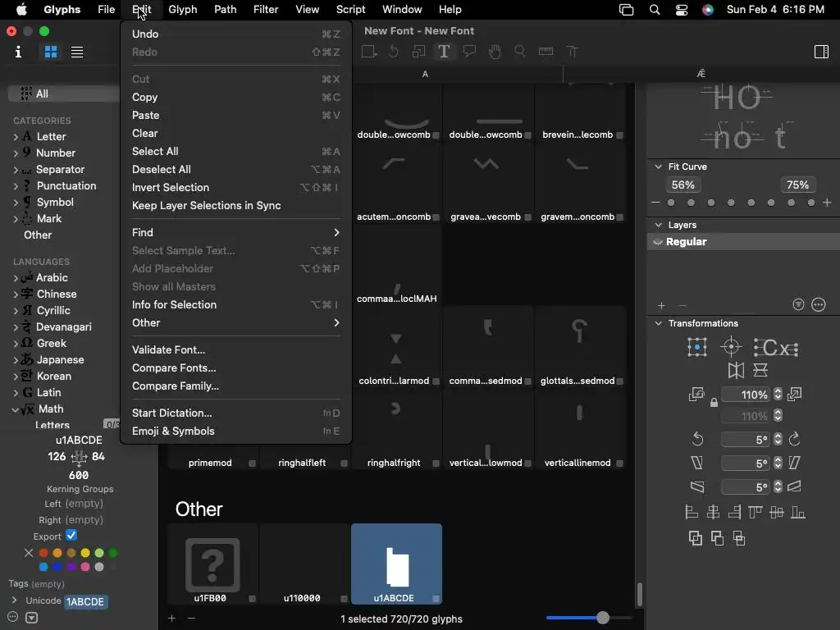Open layers actions ellipsis menu
Viewport: 840px width, 630px height.
coord(819,305)
